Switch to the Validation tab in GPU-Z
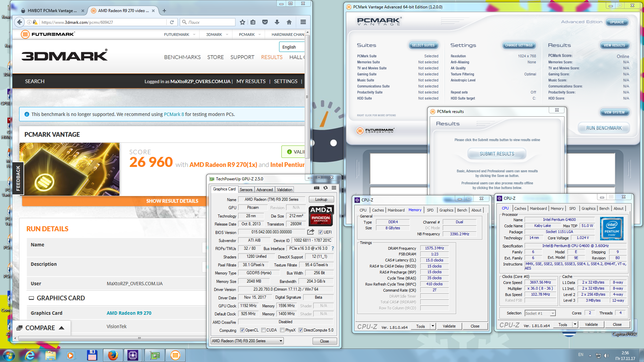This screenshot has width=644, height=362. pos(284,190)
